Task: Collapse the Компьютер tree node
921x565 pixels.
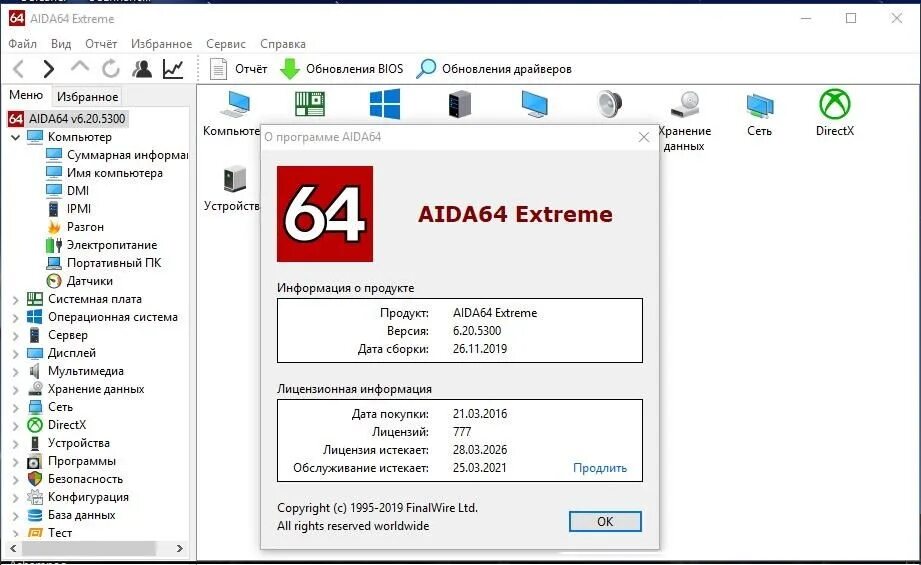Action: click(x=16, y=137)
